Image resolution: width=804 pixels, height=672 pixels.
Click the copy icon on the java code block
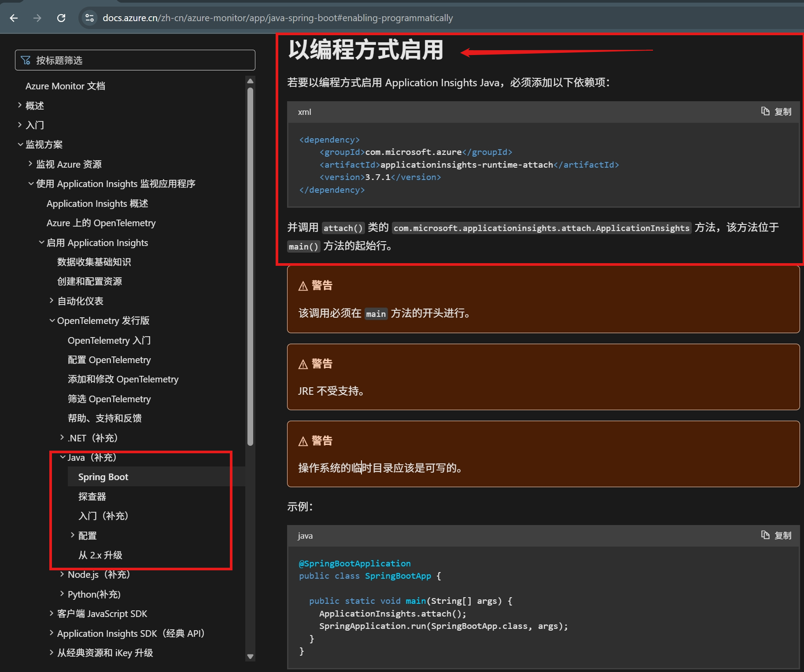[765, 535]
